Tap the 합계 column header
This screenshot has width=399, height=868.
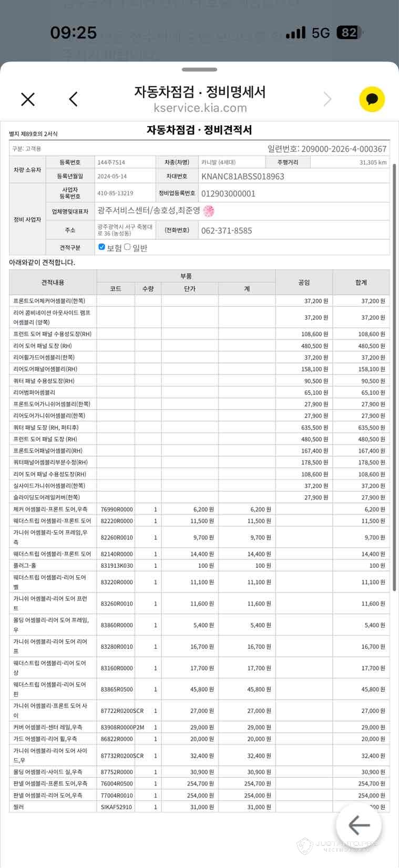[x=361, y=282]
